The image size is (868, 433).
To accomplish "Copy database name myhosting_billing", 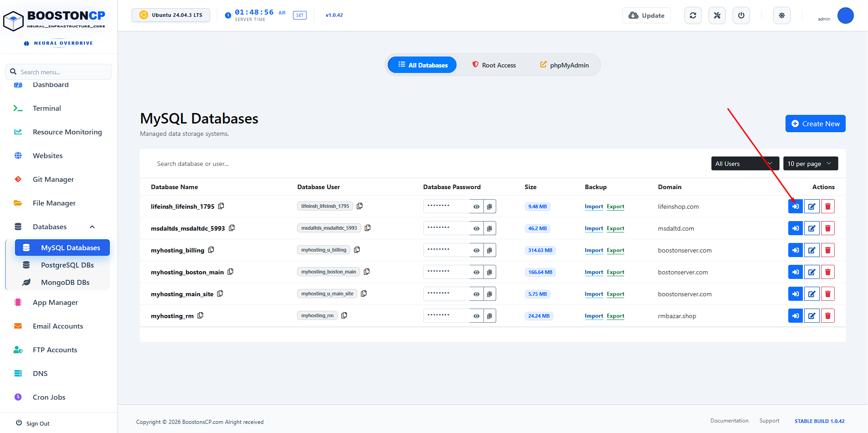I will click(x=211, y=250).
